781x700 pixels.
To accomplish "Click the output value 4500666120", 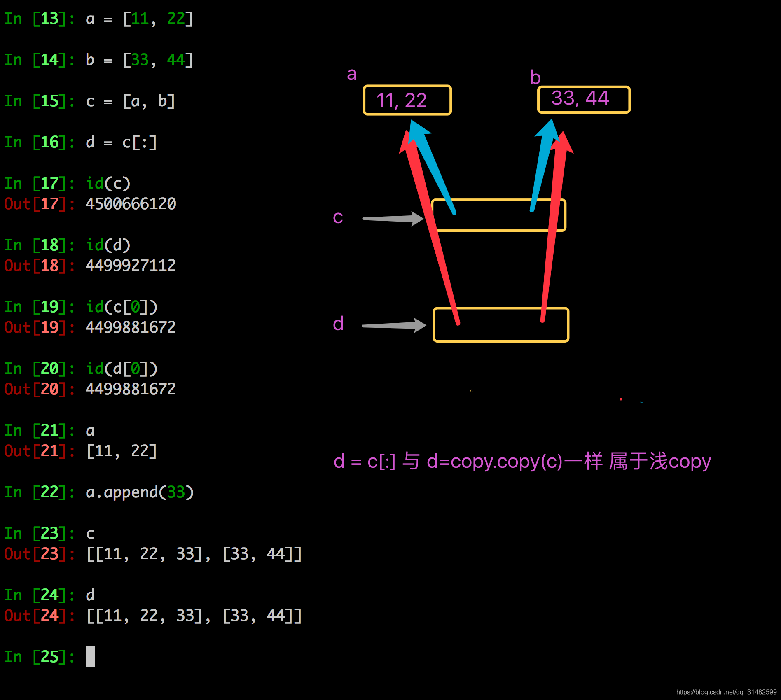I will pyautogui.click(x=131, y=204).
